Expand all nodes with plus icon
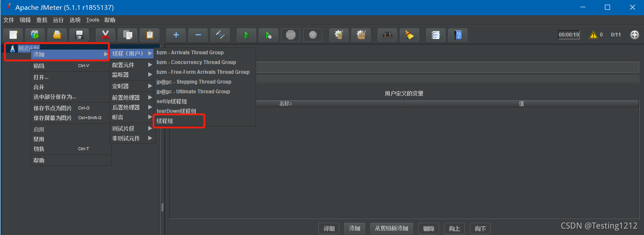Screen dimensions: 644x235 [x=176, y=35]
